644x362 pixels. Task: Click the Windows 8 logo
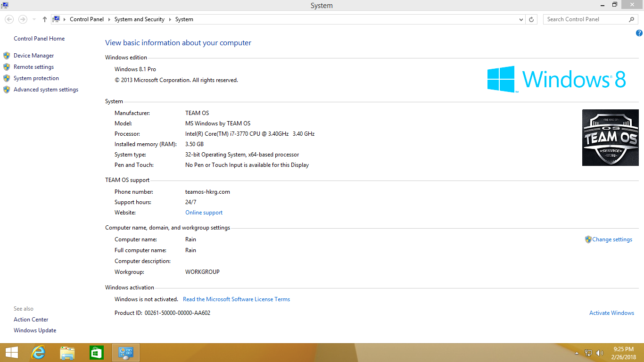pyautogui.click(x=557, y=79)
